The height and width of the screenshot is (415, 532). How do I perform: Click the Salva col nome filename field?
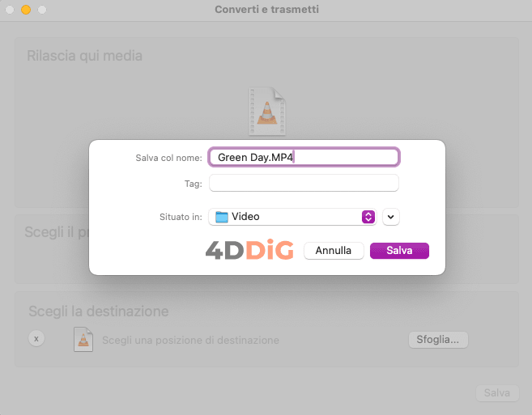click(304, 157)
